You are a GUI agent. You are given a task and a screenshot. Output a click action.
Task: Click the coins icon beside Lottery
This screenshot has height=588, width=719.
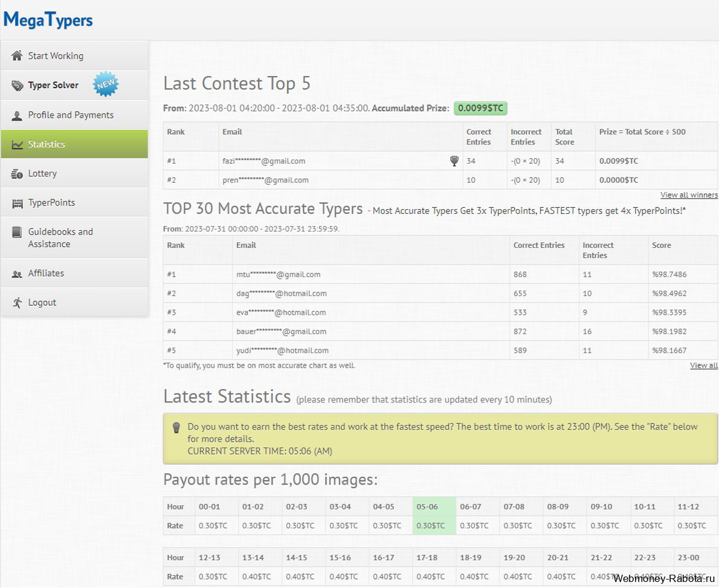point(17,174)
